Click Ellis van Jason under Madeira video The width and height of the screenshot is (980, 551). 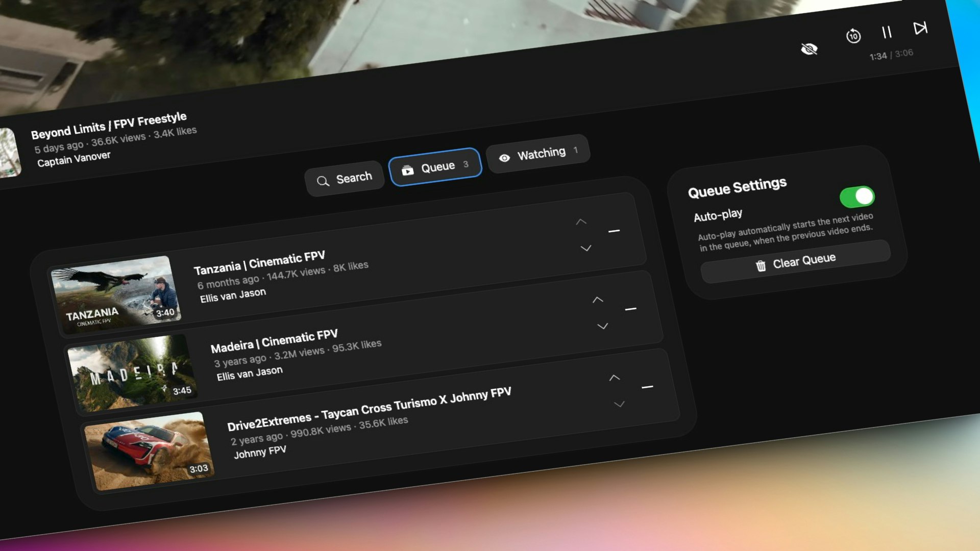250,373
